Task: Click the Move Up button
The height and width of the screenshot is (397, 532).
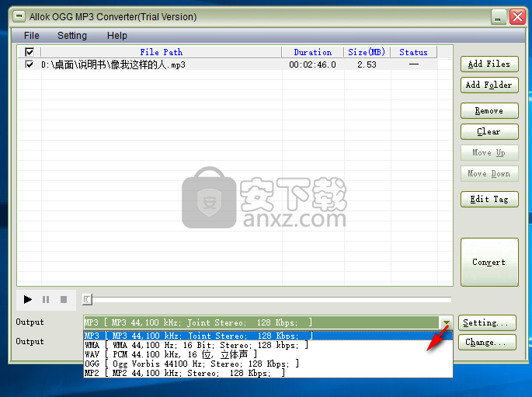Action: coord(489,153)
